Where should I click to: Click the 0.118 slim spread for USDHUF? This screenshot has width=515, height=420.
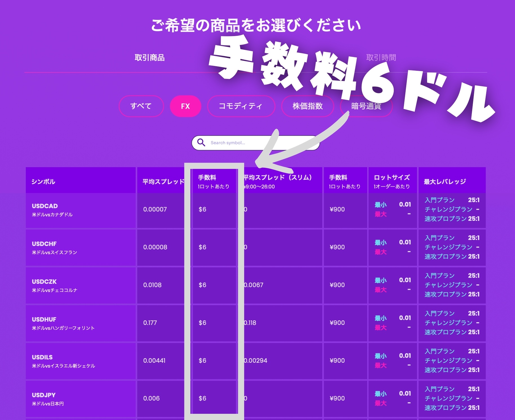pos(250,323)
